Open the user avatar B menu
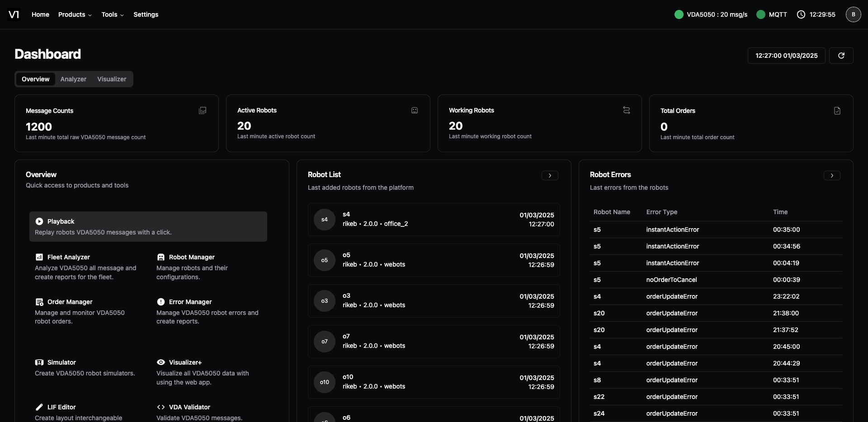 point(853,14)
